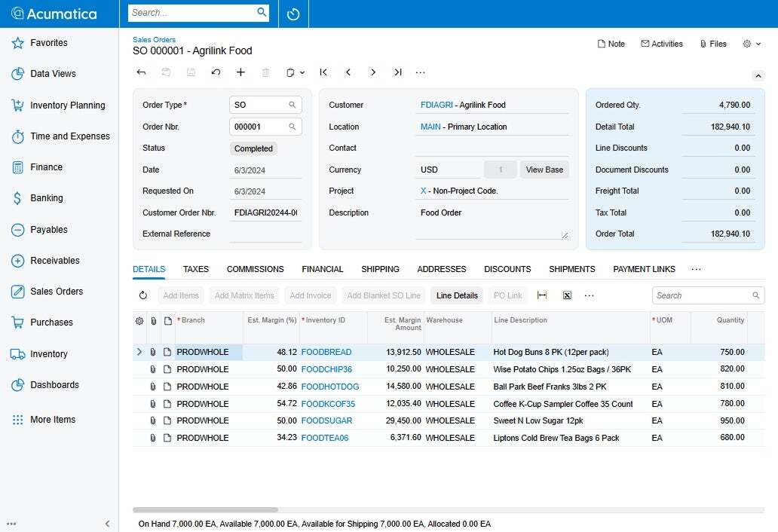778x532 pixels.
Task: Click the details grid Search field
Action: [x=701, y=295]
